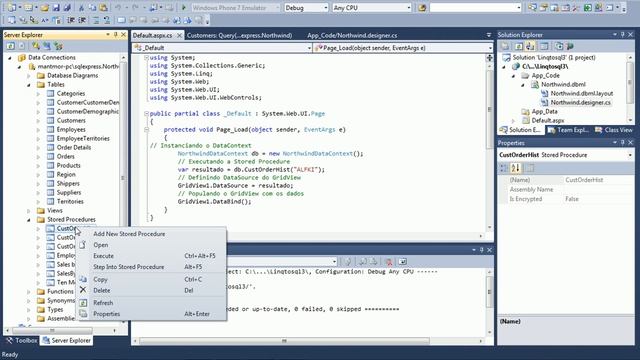Select the Products table in Server Explorer
This screenshot has width=640, height=360.
(x=68, y=165)
